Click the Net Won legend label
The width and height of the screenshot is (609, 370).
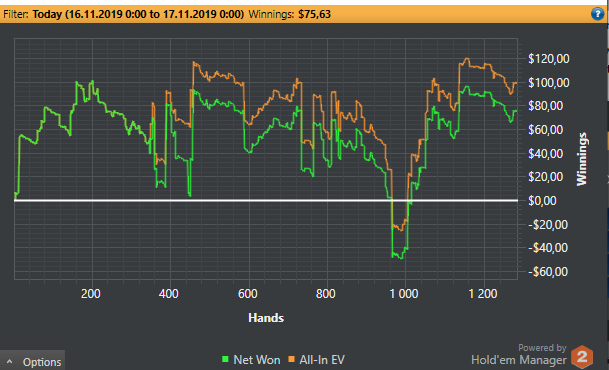(x=257, y=360)
